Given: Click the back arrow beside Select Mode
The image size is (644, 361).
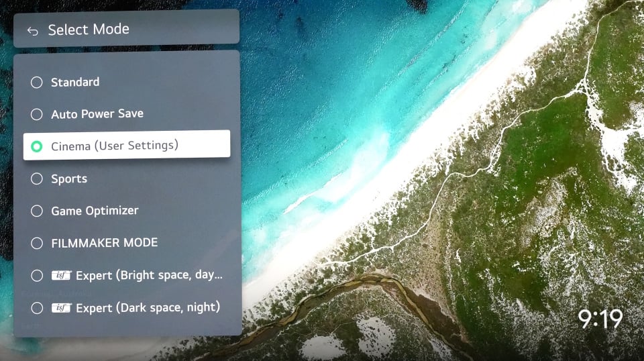Looking at the screenshot, I should (x=32, y=31).
